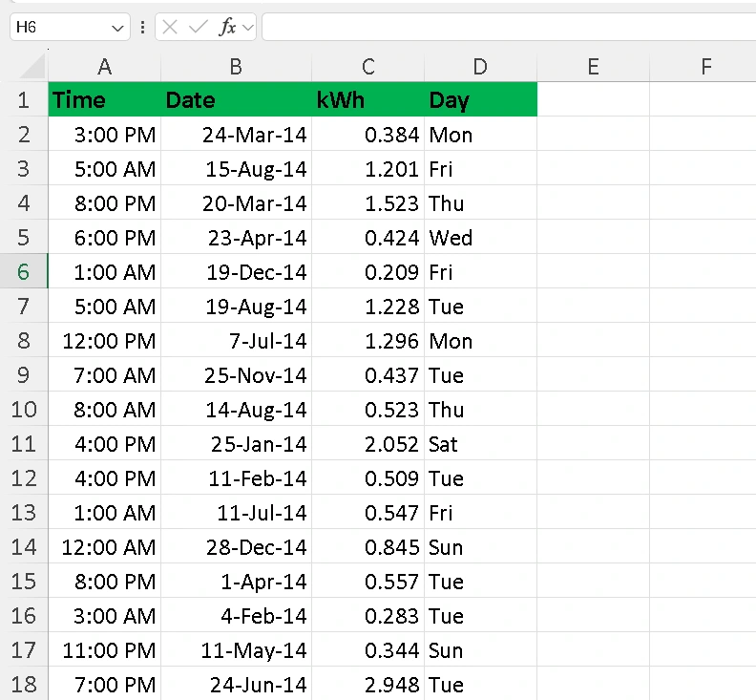
Task: Click the green Time header cell
Action: pos(104,100)
